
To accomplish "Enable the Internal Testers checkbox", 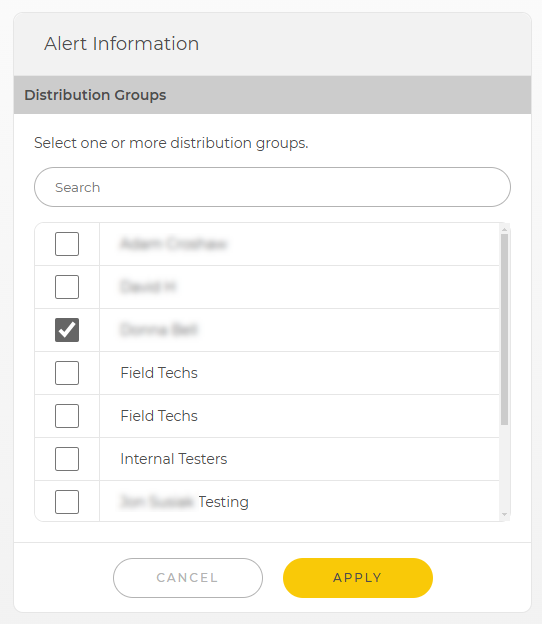I will pyautogui.click(x=67, y=459).
